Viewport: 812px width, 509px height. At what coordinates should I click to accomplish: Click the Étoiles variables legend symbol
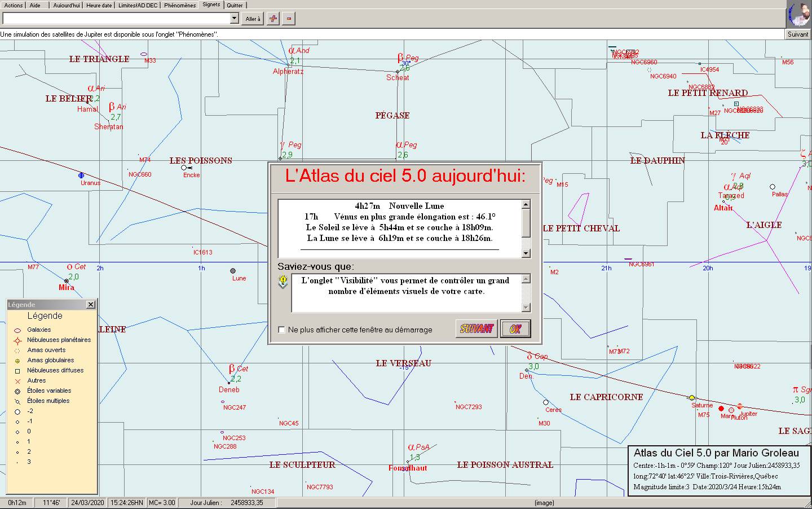click(17, 391)
